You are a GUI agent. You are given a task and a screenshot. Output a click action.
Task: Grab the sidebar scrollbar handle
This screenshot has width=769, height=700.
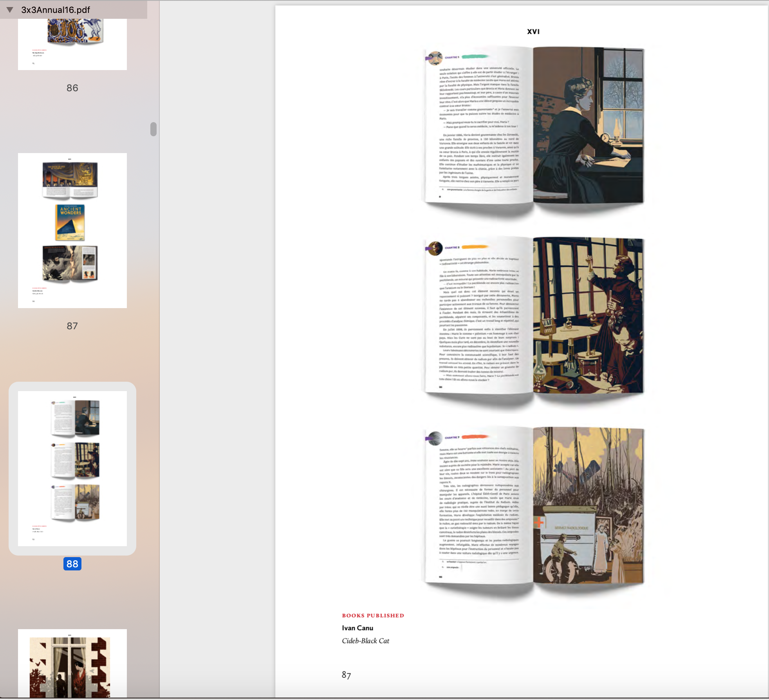point(153,129)
